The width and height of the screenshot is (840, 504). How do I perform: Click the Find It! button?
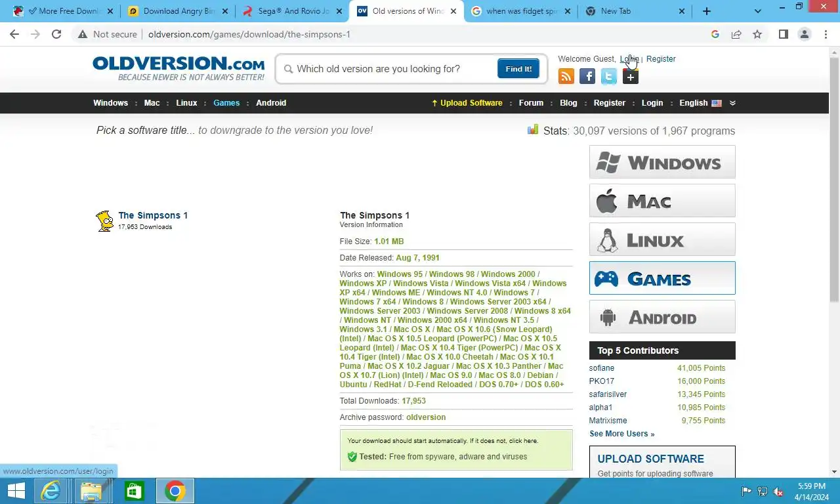pos(518,69)
